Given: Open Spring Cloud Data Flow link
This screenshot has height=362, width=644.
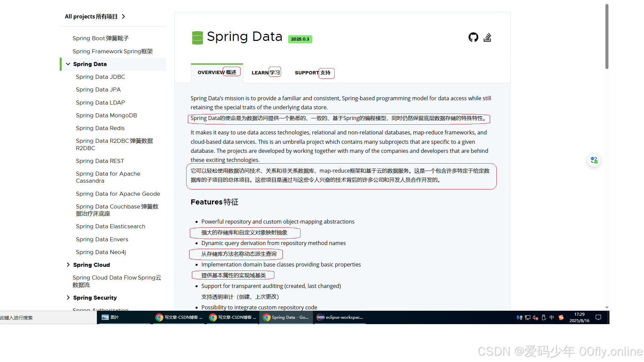Looking at the screenshot, I should tap(117, 281).
